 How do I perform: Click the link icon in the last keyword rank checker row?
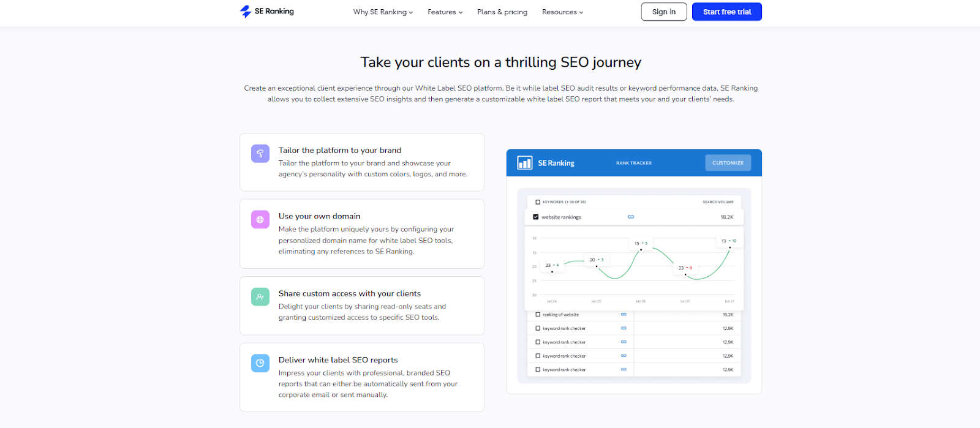(624, 369)
